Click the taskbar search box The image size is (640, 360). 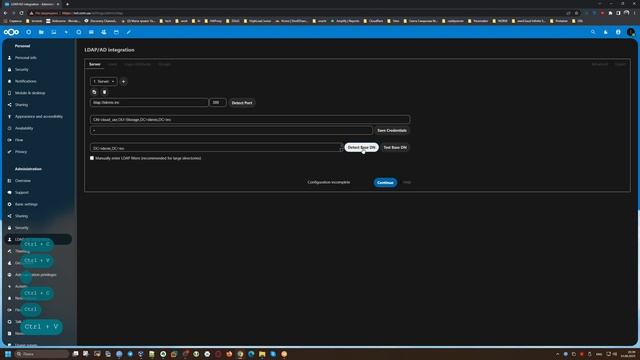pyautogui.click(x=42, y=354)
